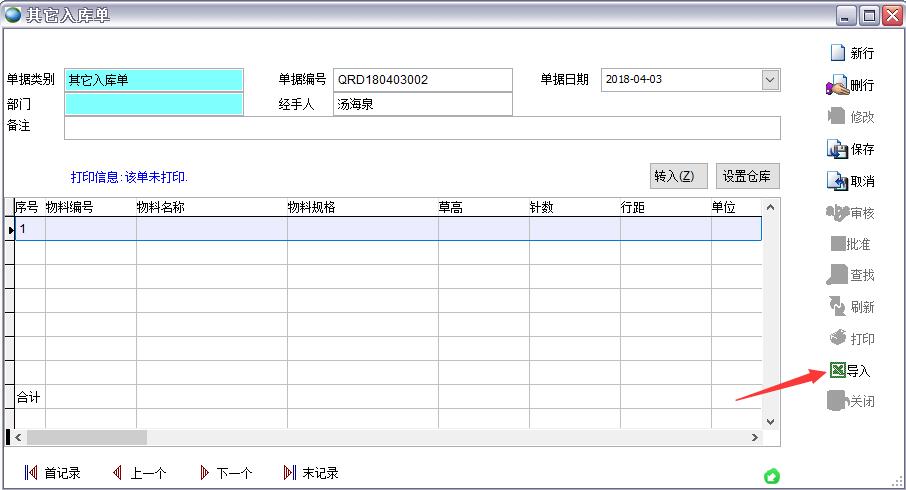Click the 备注 remarks text field
This screenshot has width=906, height=490.
click(x=421, y=128)
